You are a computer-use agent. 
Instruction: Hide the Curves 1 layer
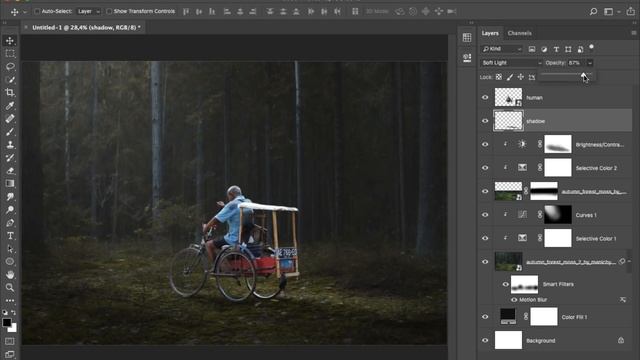pyautogui.click(x=485, y=215)
